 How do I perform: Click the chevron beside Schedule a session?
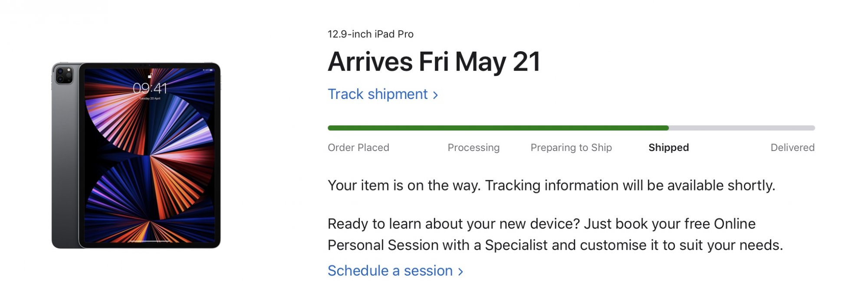pos(460,272)
